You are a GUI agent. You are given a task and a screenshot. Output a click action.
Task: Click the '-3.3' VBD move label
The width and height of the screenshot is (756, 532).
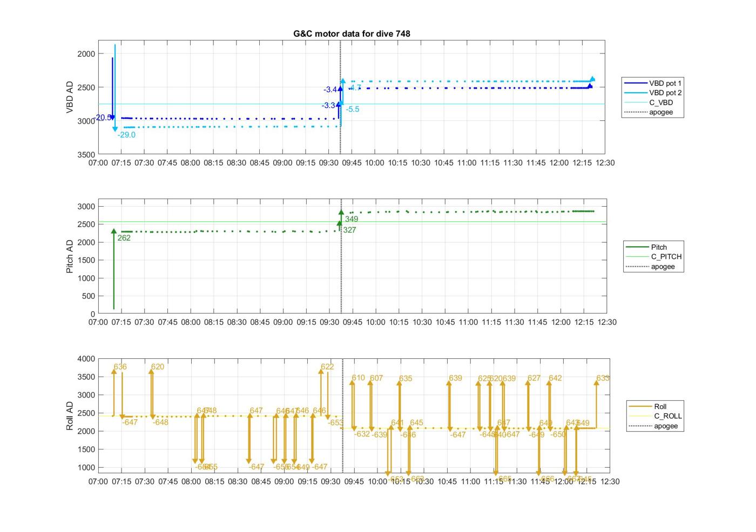point(328,106)
